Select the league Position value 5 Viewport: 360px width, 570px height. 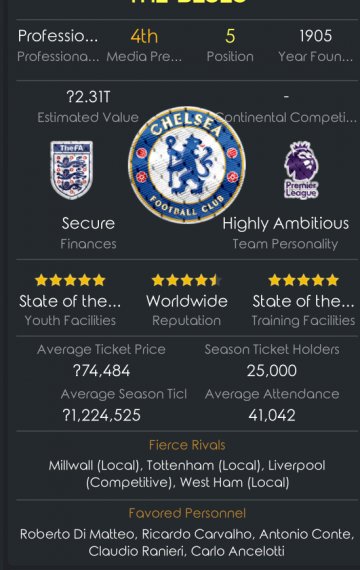[230, 36]
